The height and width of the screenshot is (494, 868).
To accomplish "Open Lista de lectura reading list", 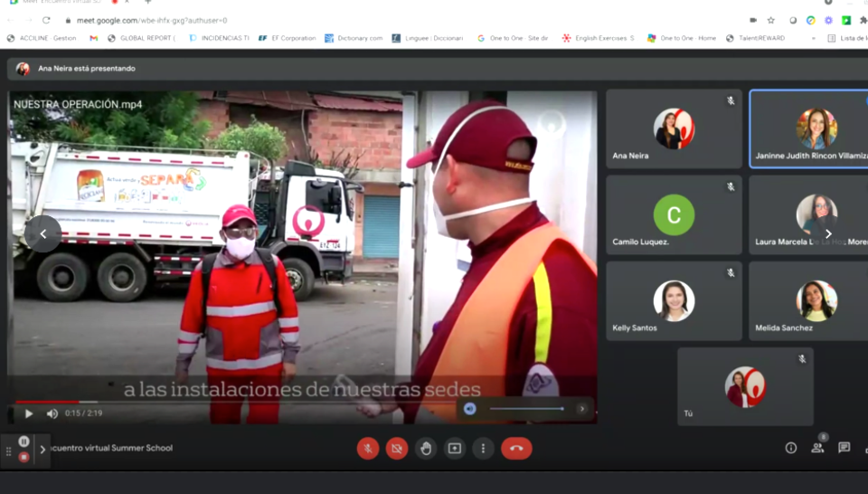I will coord(847,38).
